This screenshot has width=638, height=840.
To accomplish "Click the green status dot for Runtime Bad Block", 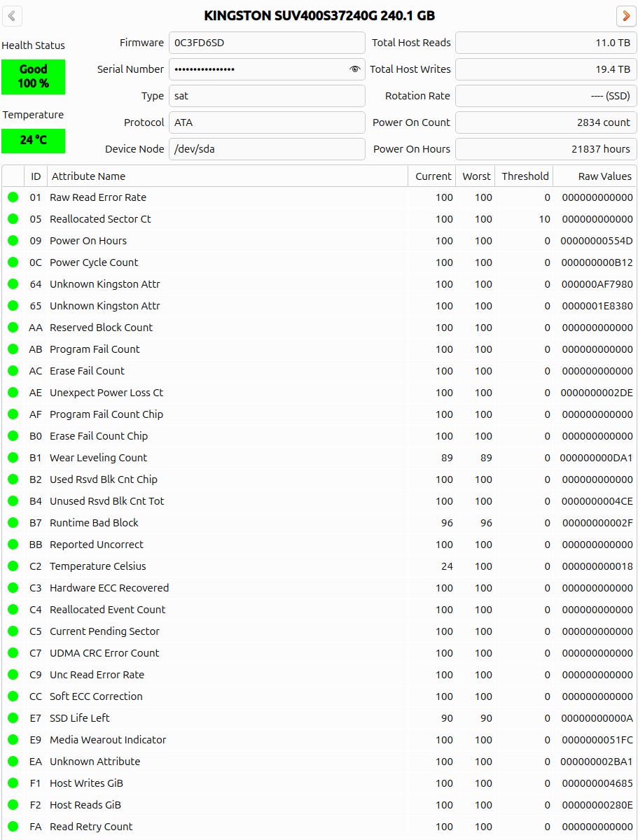I will coord(13,523).
